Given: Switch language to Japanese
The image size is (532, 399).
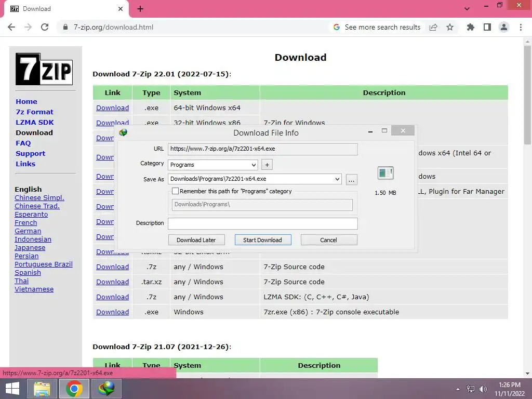Looking at the screenshot, I should tap(30, 248).
